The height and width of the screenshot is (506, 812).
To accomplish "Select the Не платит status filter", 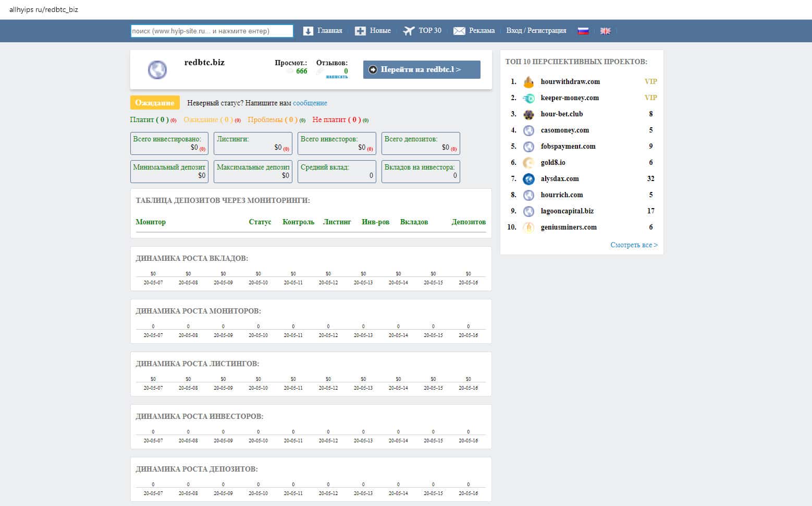I will [336, 119].
